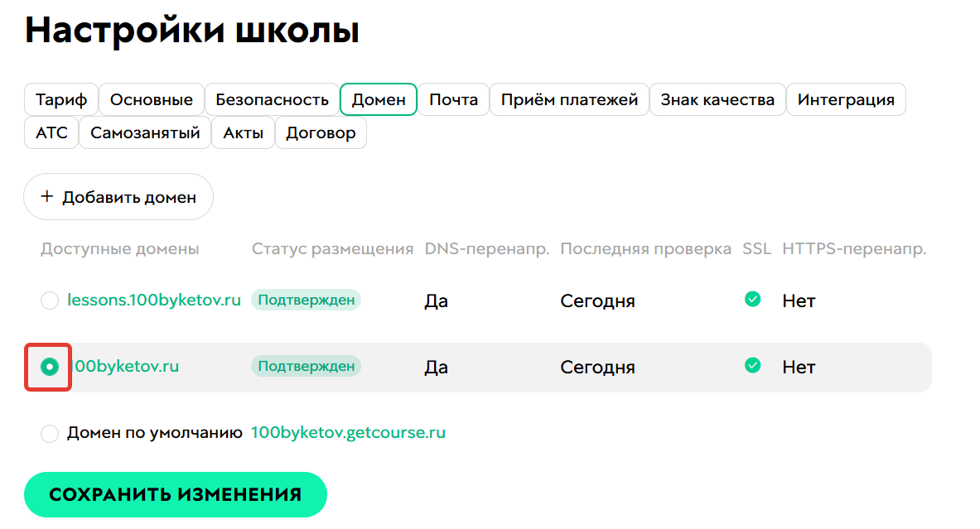Viewport: 980px width, 529px height.
Task: Click the Статус размещения column header
Action: [x=332, y=248]
